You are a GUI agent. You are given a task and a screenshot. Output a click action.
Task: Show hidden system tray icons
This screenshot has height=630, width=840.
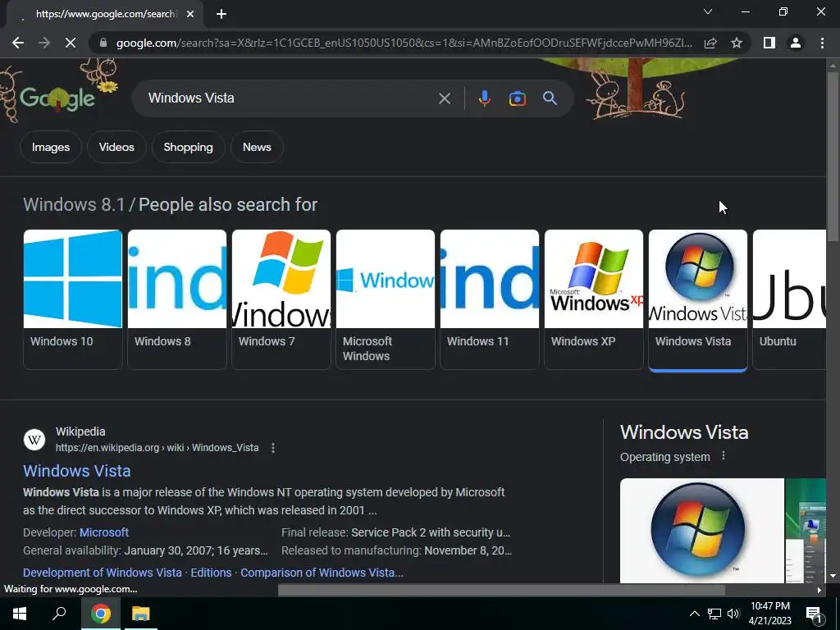[x=694, y=614]
